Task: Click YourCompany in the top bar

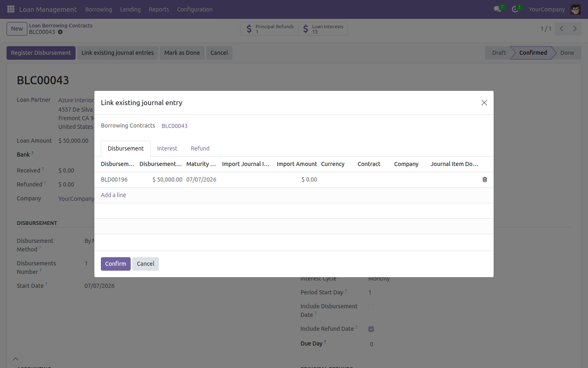Action: [x=547, y=9]
